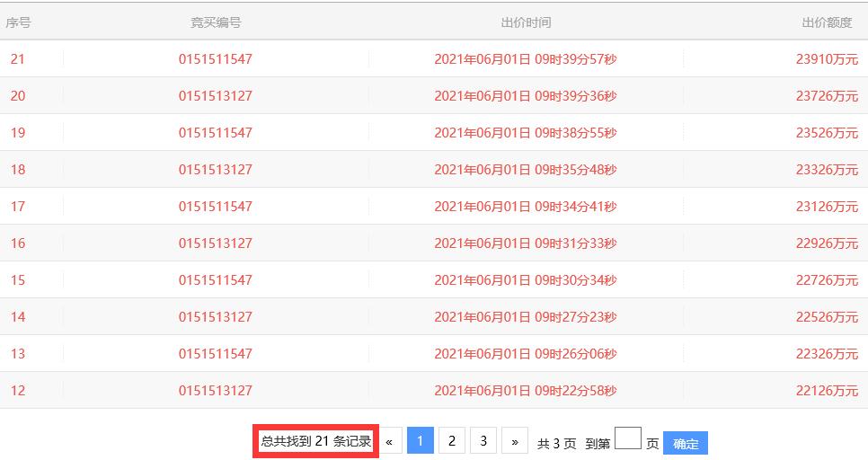
Task: Click bid amount 23726万元
Action: pyautogui.click(x=827, y=96)
